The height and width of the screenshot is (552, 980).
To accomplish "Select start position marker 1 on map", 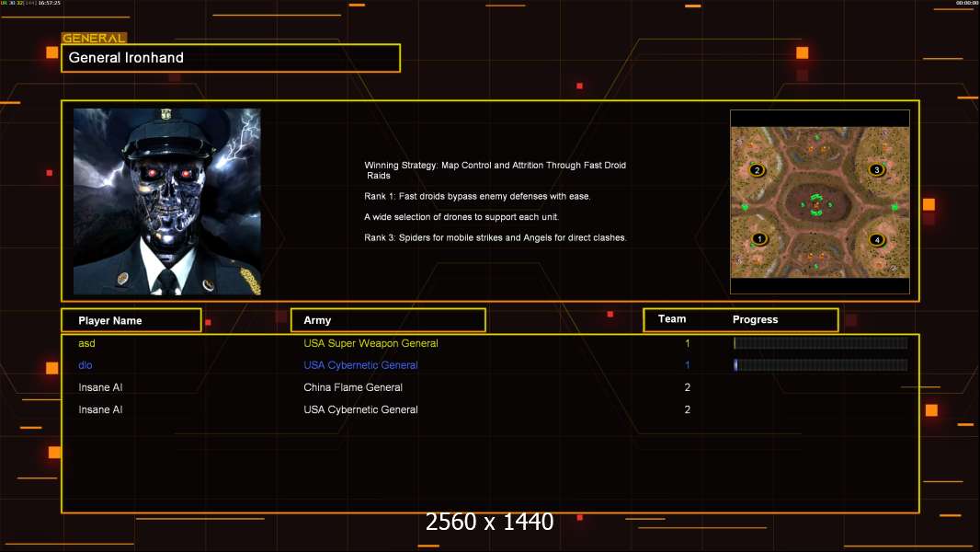I will click(x=759, y=239).
